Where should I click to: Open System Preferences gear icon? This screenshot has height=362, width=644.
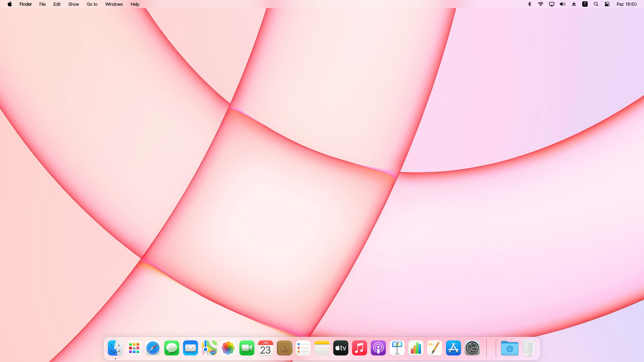tap(472, 348)
